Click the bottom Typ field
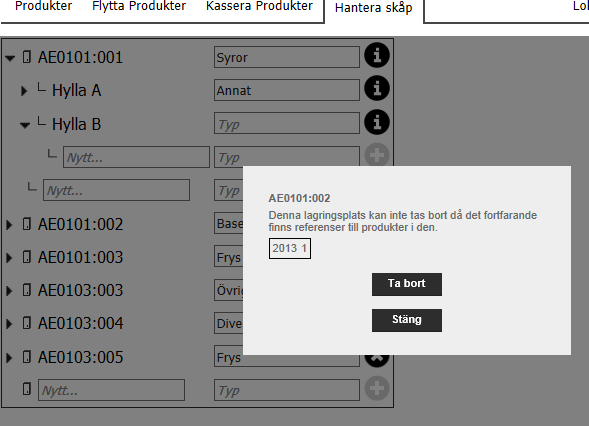The image size is (589, 426). tap(287, 390)
